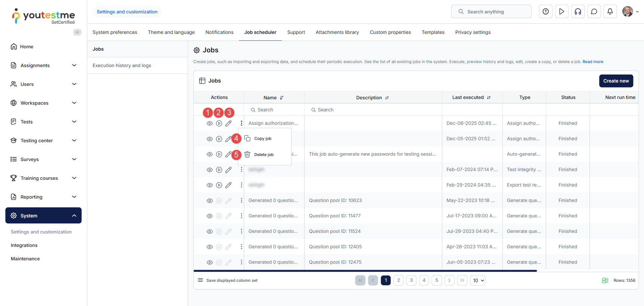Switch to the Notifications tab
The height and width of the screenshot is (306, 644).
pos(219,32)
